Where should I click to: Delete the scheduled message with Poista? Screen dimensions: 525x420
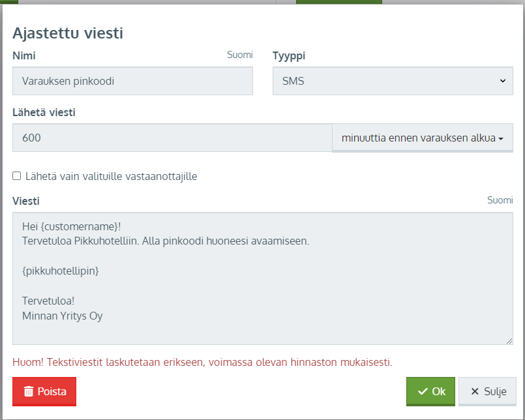[44, 391]
